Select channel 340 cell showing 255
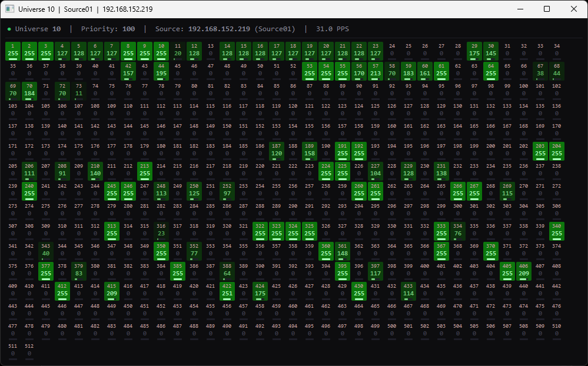The image size is (588, 366). coord(557,231)
